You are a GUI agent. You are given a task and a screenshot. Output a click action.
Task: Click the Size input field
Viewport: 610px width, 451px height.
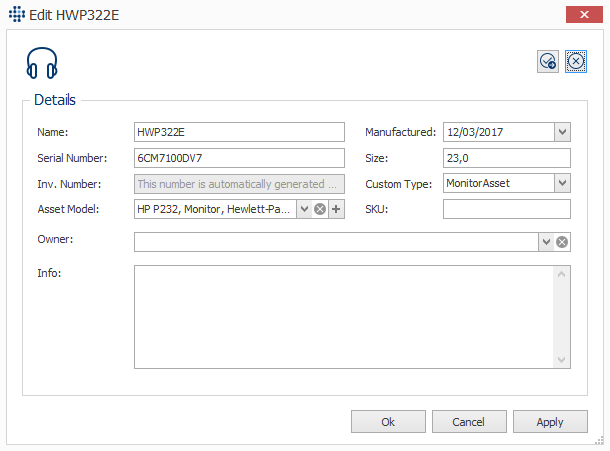(507, 158)
